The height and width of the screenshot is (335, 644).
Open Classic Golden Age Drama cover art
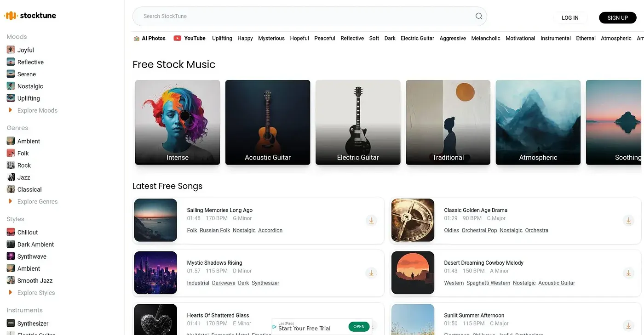(413, 220)
